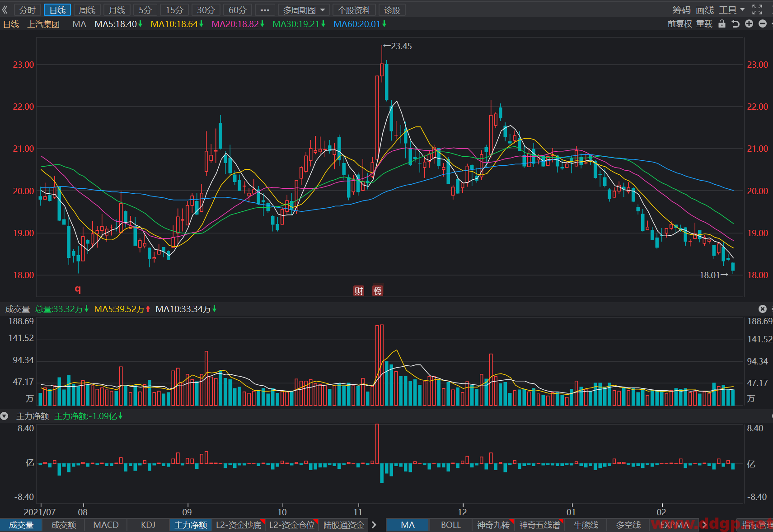Show more main-chart indicators with right chevron
773x532 pixels.
tap(705, 525)
